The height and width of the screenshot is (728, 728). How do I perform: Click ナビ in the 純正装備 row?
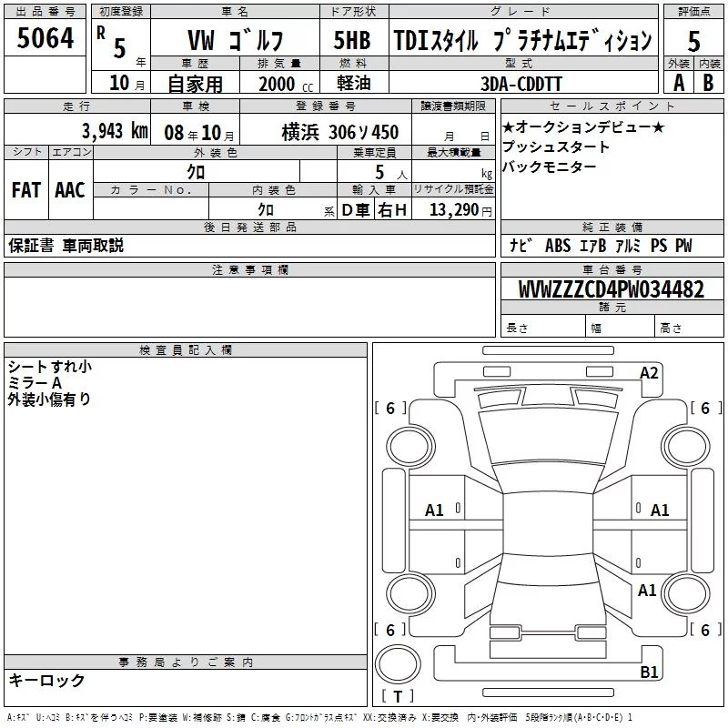[520, 245]
